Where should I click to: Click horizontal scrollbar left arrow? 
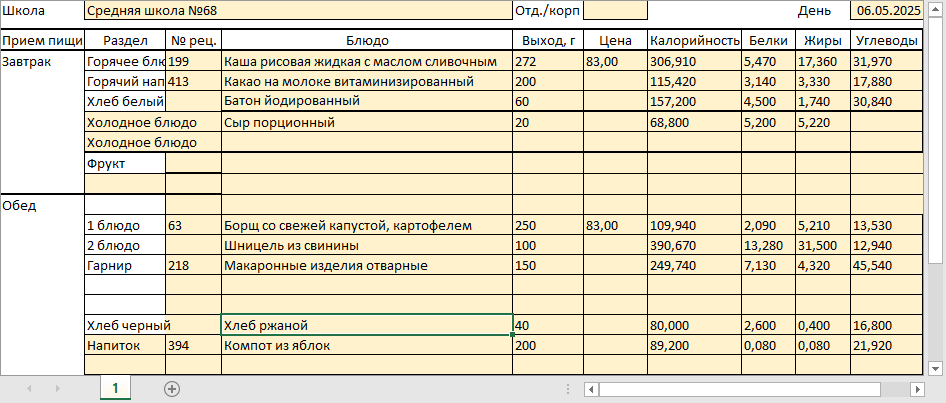(591, 389)
